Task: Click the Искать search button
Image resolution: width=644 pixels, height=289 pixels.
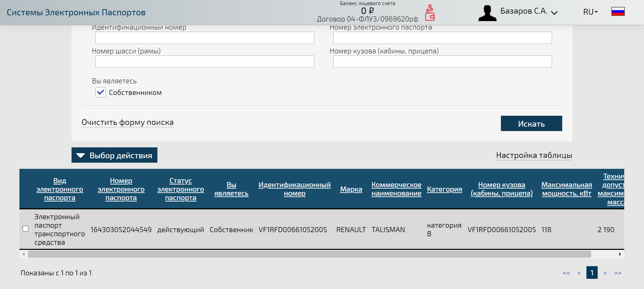Action: (x=531, y=124)
